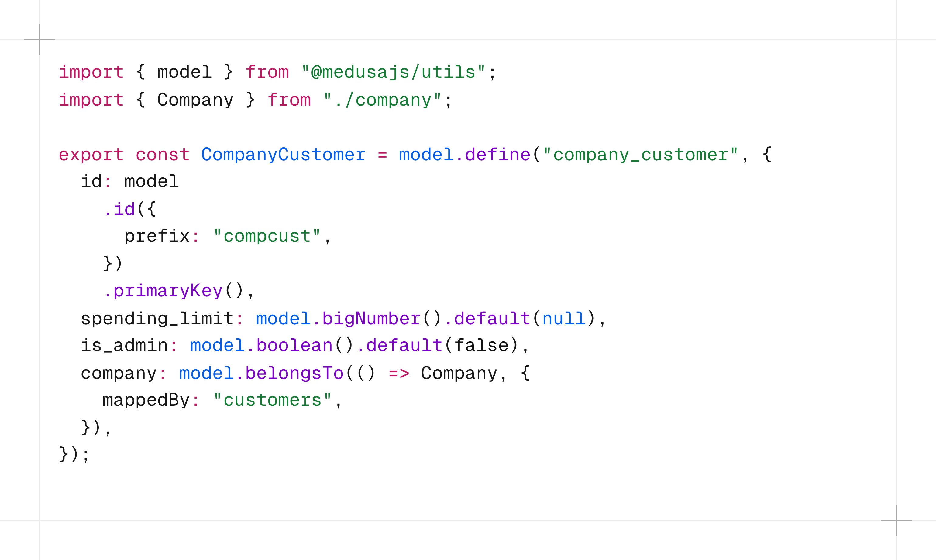
Task: Click the belongsTo method name
Action: click(294, 373)
